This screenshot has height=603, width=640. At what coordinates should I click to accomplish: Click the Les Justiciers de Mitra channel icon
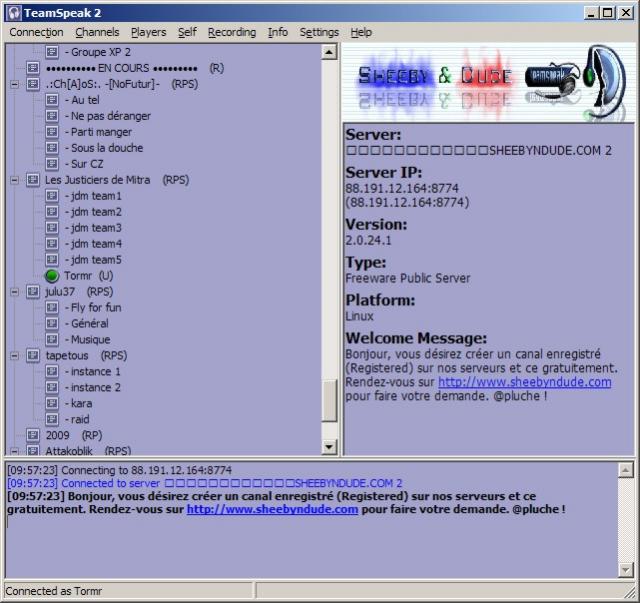pyautogui.click(x=33, y=180)
